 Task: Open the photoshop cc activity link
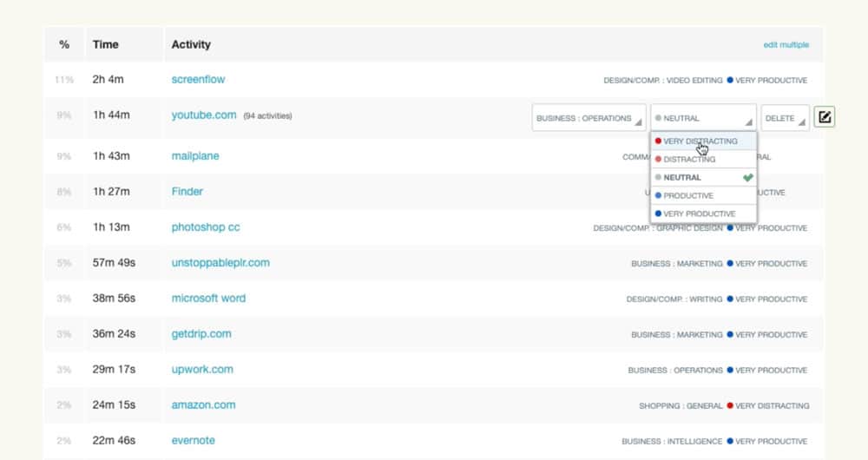click(x=206, y=227)
